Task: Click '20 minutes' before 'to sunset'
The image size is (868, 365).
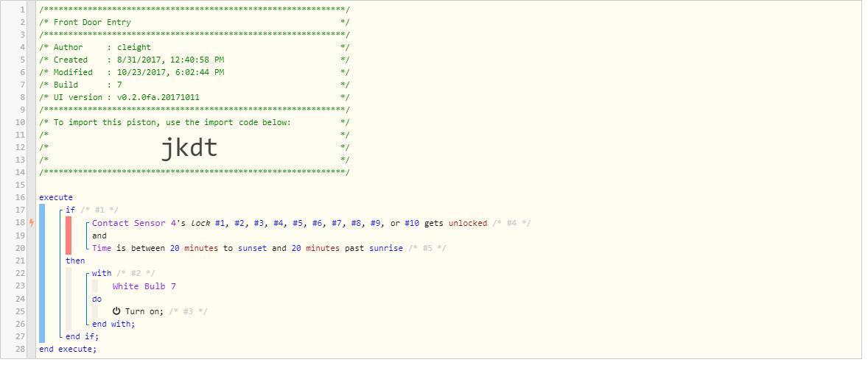Action: coord(195,248)
